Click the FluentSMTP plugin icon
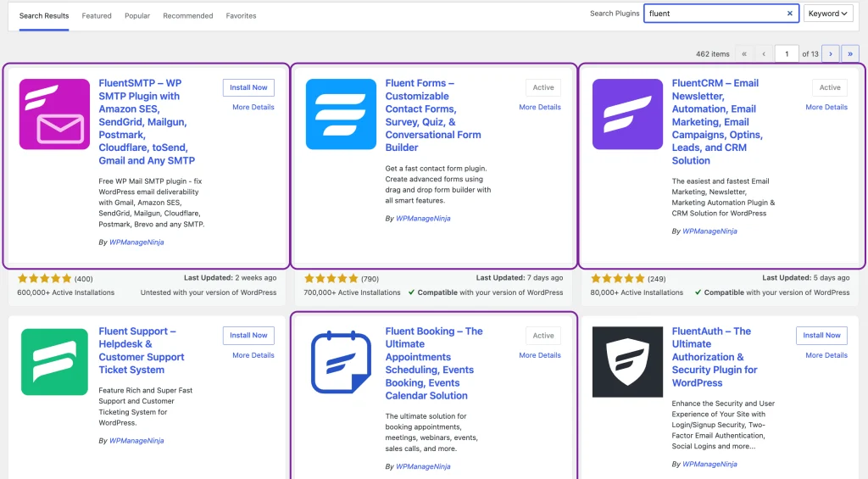The image size is (868, 479). (x=54, y=114)
